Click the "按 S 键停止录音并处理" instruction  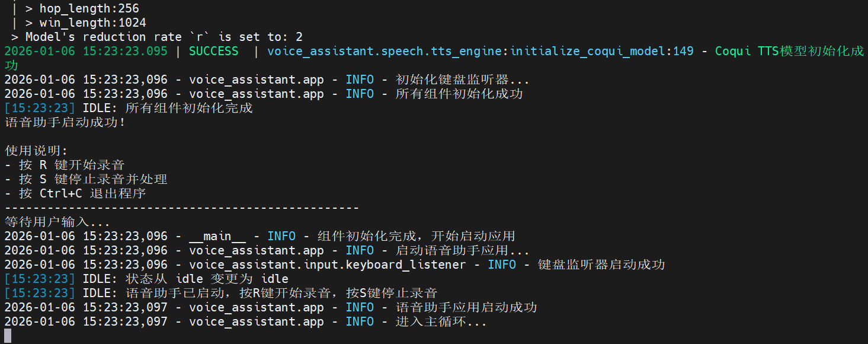coord(92,179)
